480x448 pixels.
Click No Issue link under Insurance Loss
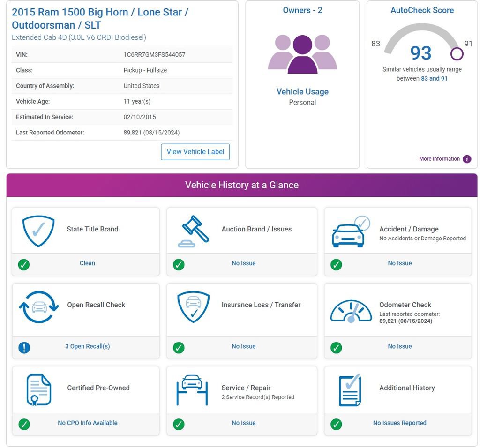point(244,346)
